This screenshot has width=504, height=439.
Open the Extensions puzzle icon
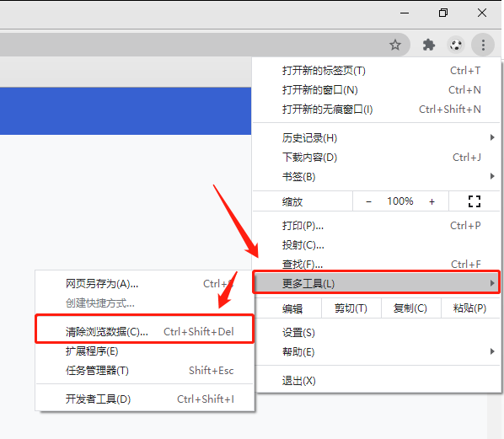[428, 45]
